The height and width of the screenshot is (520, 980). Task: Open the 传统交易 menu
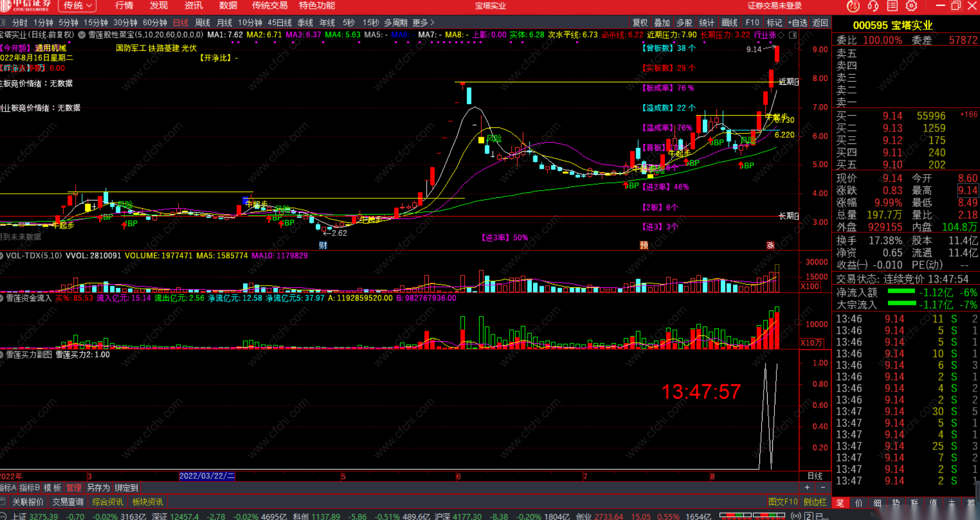point(269,6)
